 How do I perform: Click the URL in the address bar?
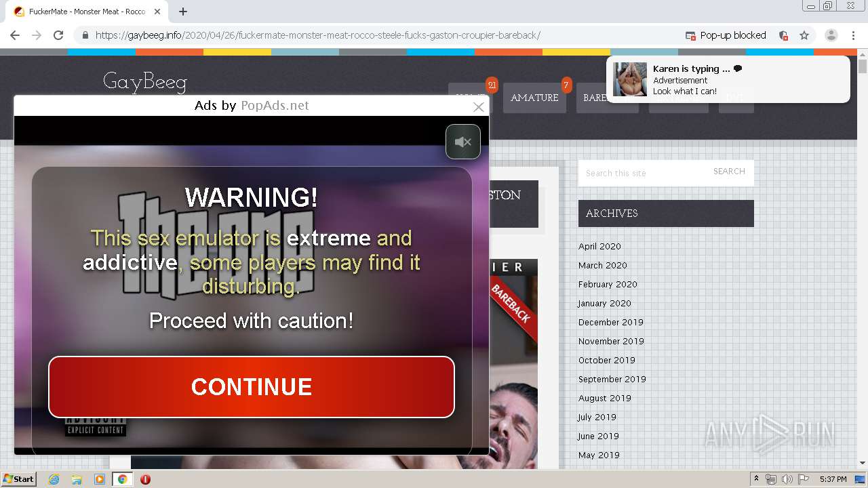coord(317,35)
